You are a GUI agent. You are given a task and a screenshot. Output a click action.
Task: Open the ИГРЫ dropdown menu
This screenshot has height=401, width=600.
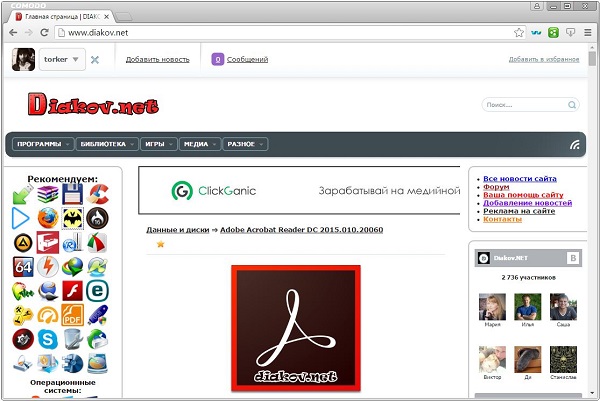(159, 144)
